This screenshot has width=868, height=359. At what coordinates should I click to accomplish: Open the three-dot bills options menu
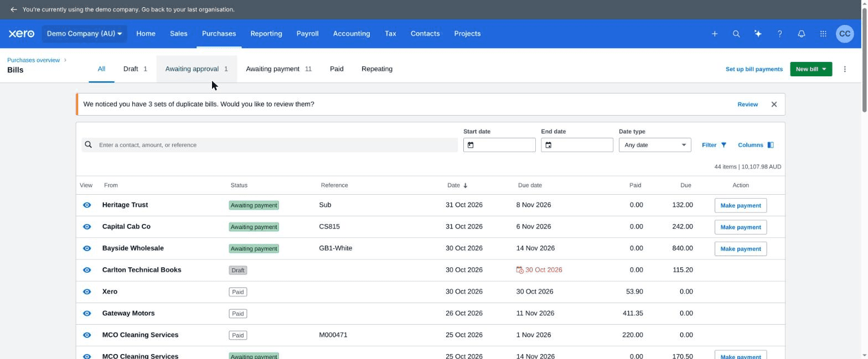click(x=845, y=69)
